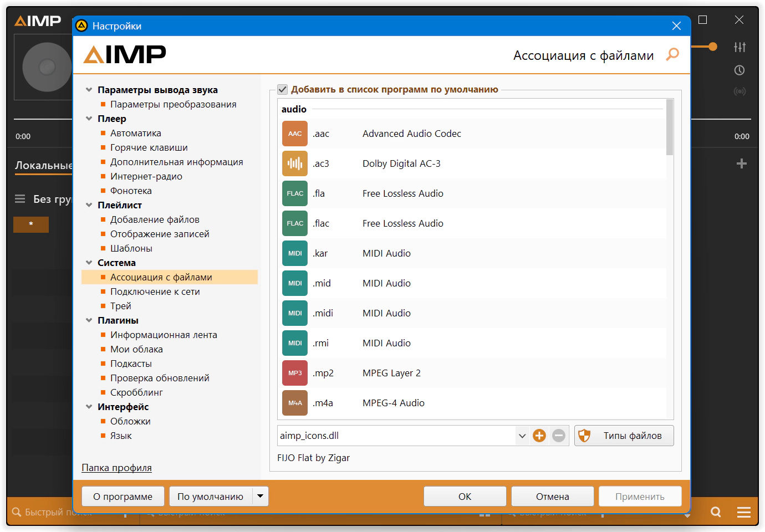The height and width of the screenshot is (532, 765).
Task: Open Горячие клавиши settings page
Action: [149, 147]
